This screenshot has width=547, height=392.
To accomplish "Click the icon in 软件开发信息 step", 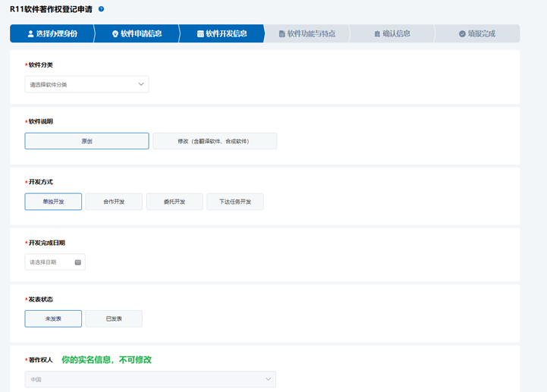I will tap(200, 34).
